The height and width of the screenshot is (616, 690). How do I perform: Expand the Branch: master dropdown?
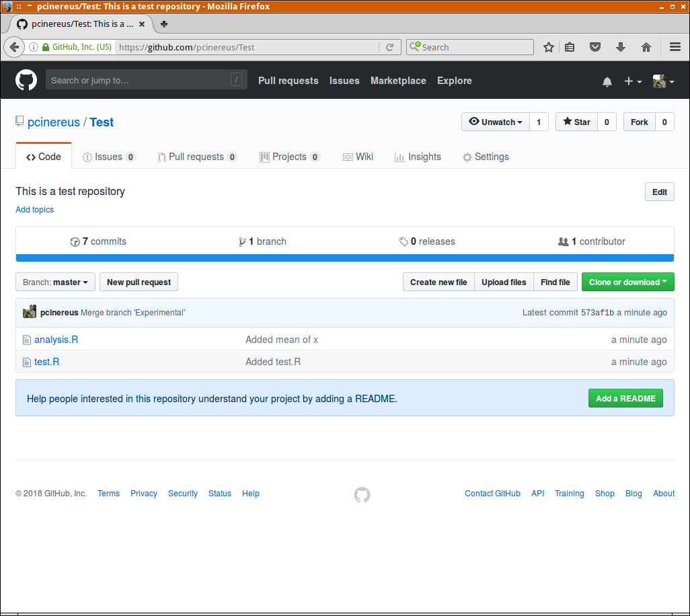[x=55, y=282]
